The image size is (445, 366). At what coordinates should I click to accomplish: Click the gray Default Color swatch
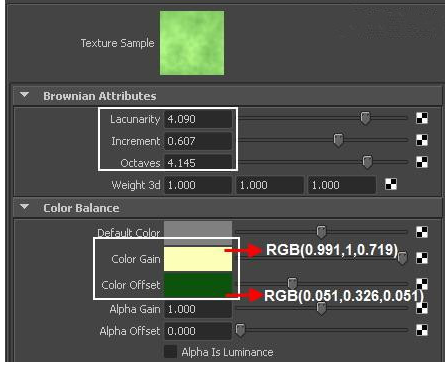(x=198, y=233)
